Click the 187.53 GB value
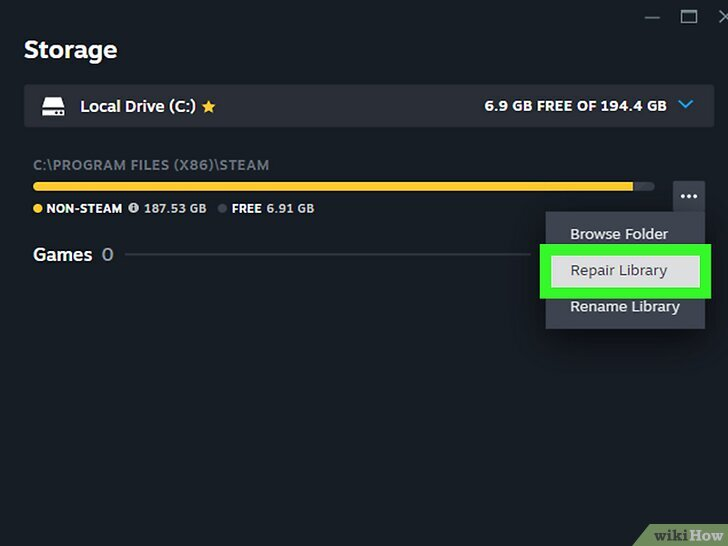Screen dimensions: 728x546 175,208
